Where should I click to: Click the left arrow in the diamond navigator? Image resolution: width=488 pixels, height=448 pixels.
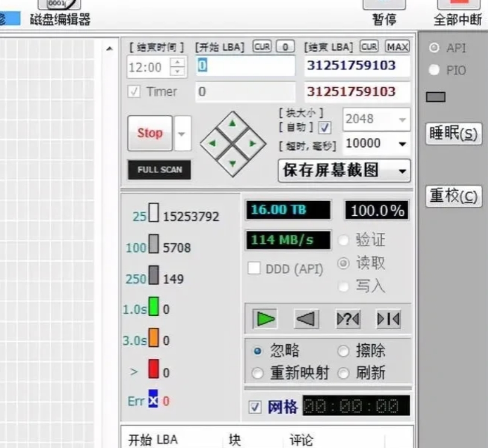(212, 143)
